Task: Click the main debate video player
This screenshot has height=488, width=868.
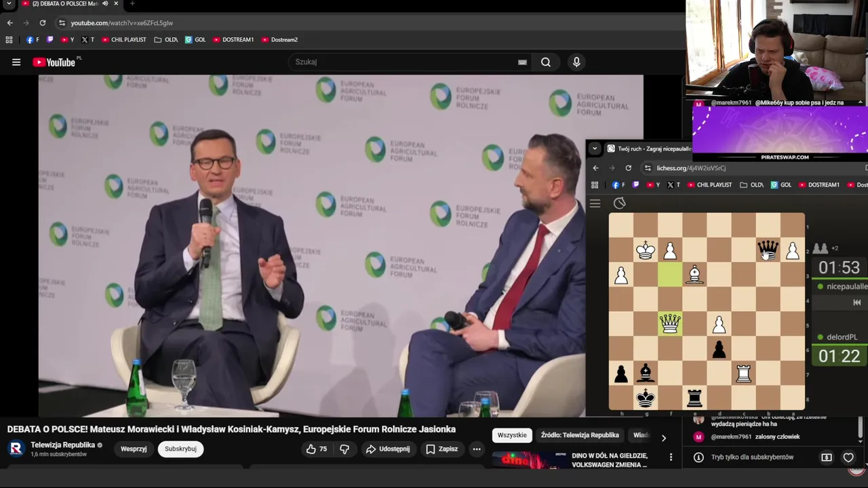Action: pyautogui.click(x=312, y=245)
